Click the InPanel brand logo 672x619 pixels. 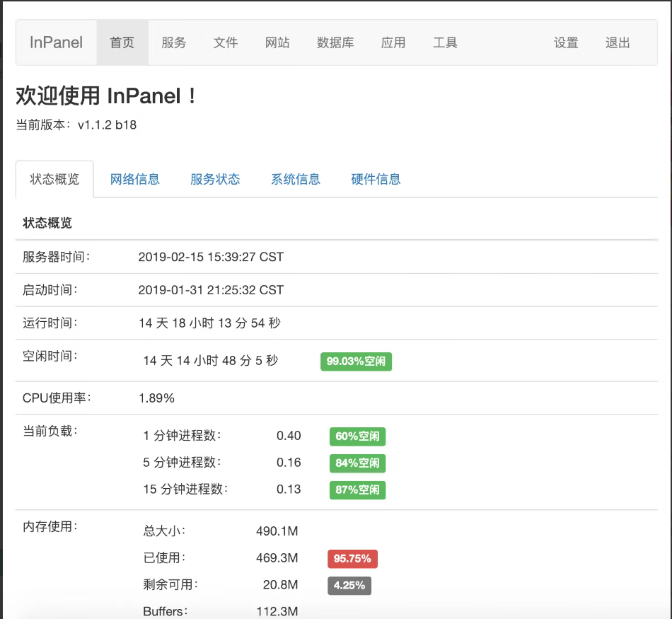click(56, 42)
